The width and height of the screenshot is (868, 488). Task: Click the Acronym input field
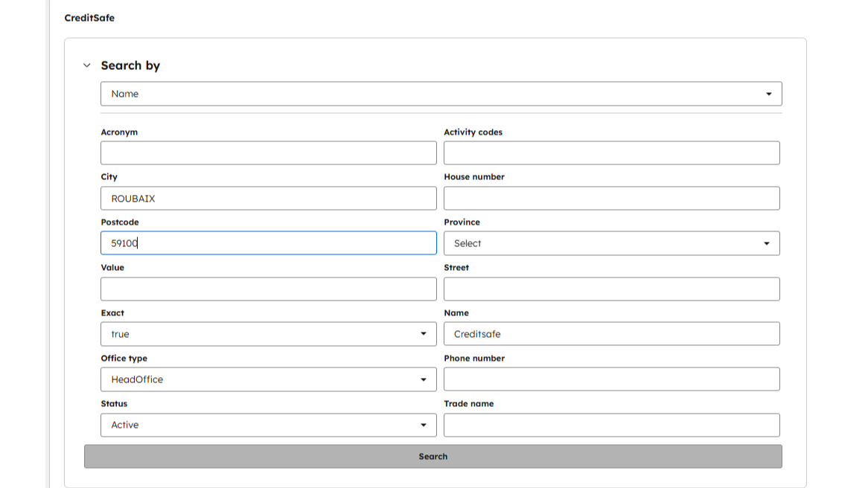click(269, 152)
